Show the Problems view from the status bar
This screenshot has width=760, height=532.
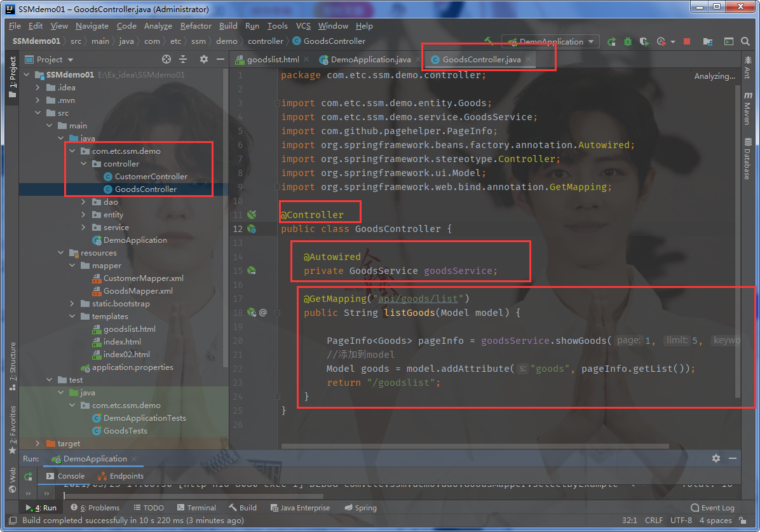pos(95,507)
